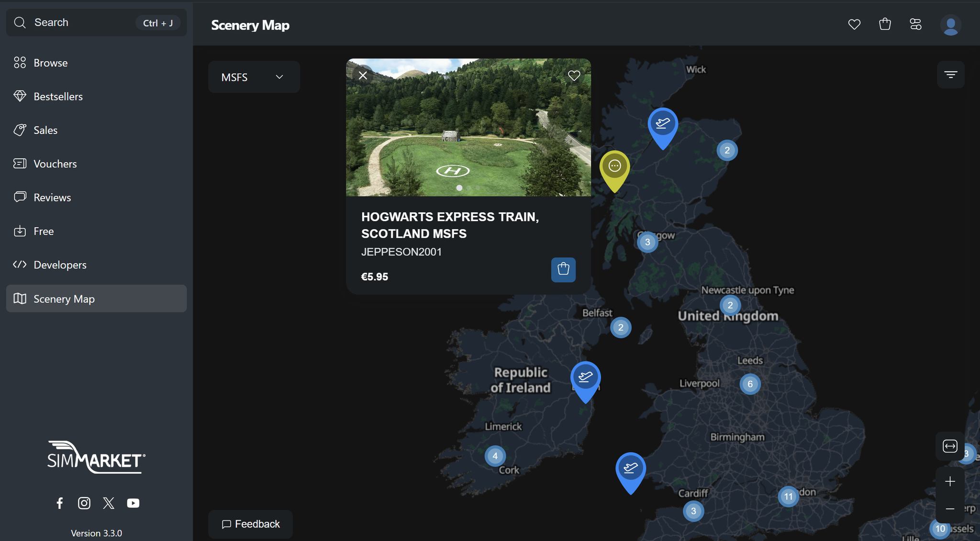Zoom out the map with minus
This screenshot has width=980, height=541.
tap(950, 509)
